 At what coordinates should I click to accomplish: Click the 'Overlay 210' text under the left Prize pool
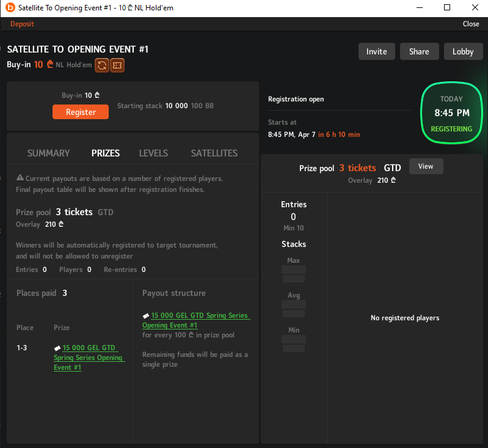[40, 224]
